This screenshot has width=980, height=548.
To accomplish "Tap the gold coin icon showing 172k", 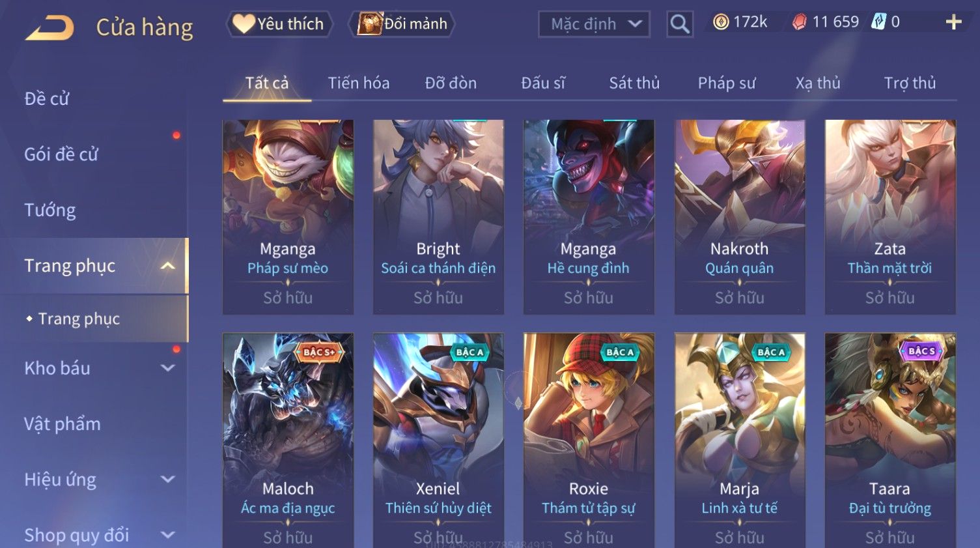I will pyautogui.click(x=721, y=22).
